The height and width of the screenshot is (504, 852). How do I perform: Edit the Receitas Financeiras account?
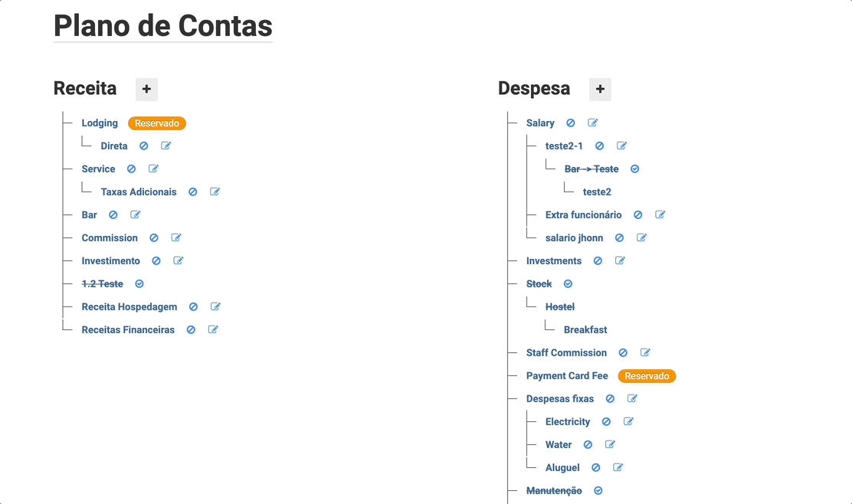pos(214,329)
